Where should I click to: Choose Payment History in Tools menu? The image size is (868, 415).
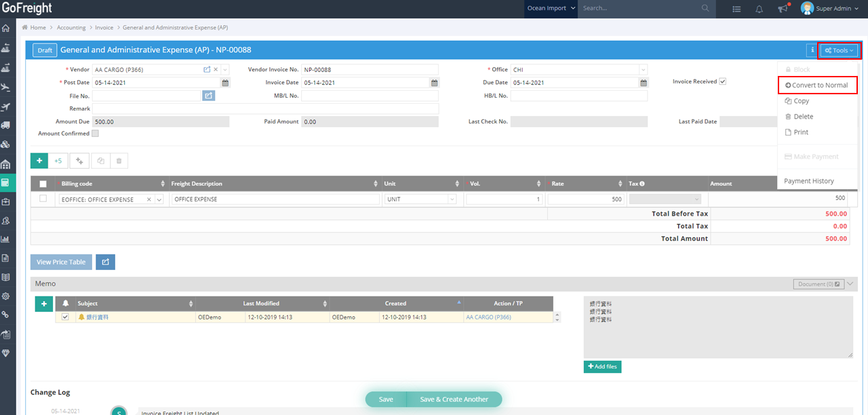[808, 181]
